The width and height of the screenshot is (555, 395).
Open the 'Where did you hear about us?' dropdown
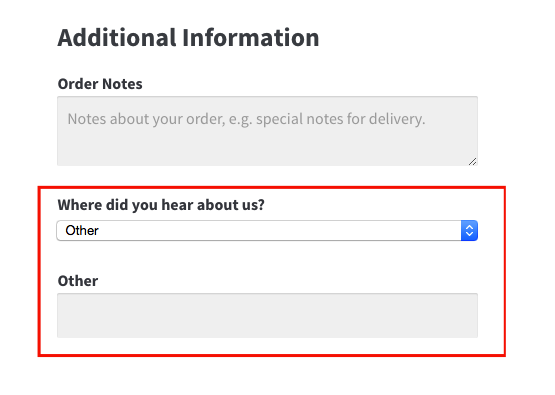pyautogui.click(x=267, y=230)
